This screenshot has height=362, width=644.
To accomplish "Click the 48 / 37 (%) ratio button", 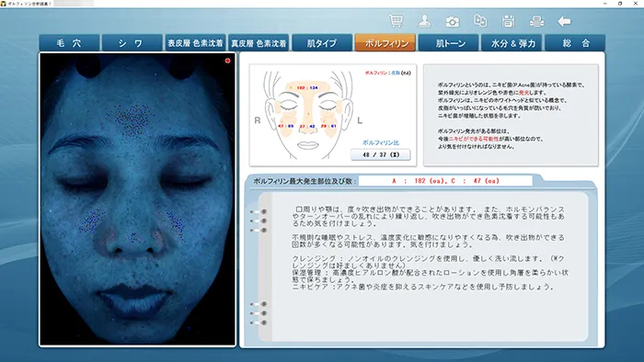I will click(x=380, y=154).
